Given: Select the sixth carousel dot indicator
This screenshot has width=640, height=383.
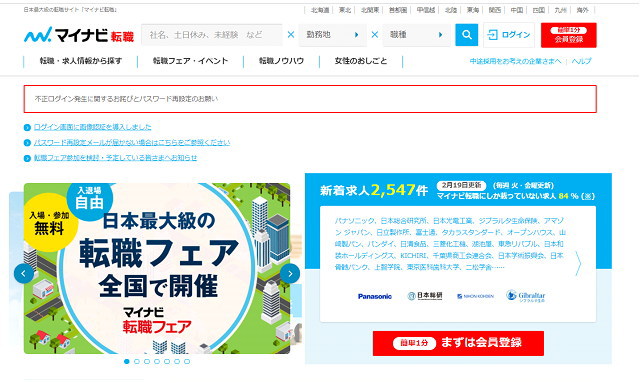Looking at the screenshot, I should pos(177,361).
